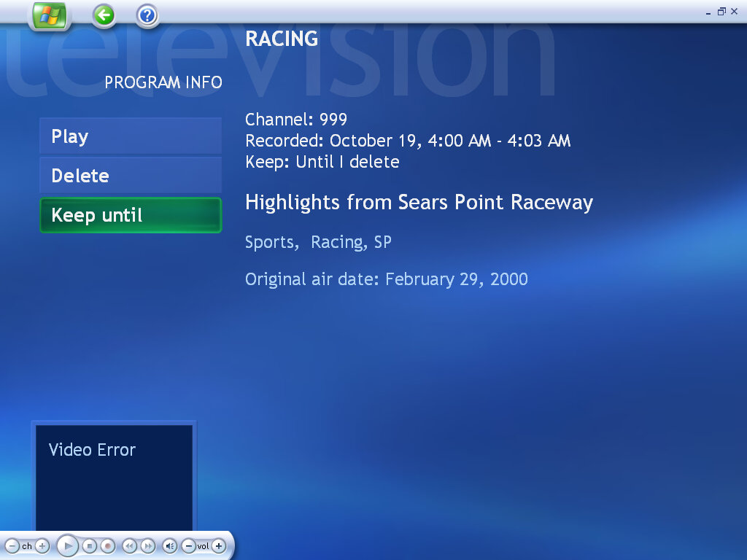747x560 pixels.
Task: Close the Media Center window
Action: [x=735, y=12]
